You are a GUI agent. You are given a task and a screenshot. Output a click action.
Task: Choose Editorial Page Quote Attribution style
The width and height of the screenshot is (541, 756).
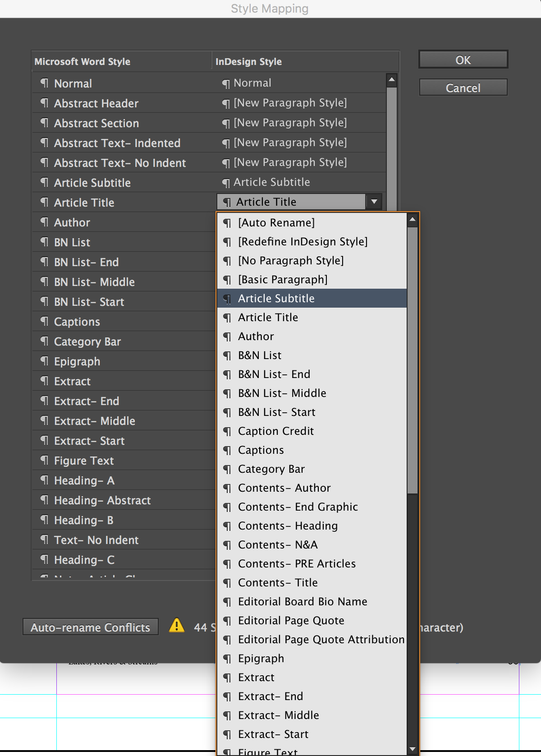pyautogui.click(x=312, y=639)
